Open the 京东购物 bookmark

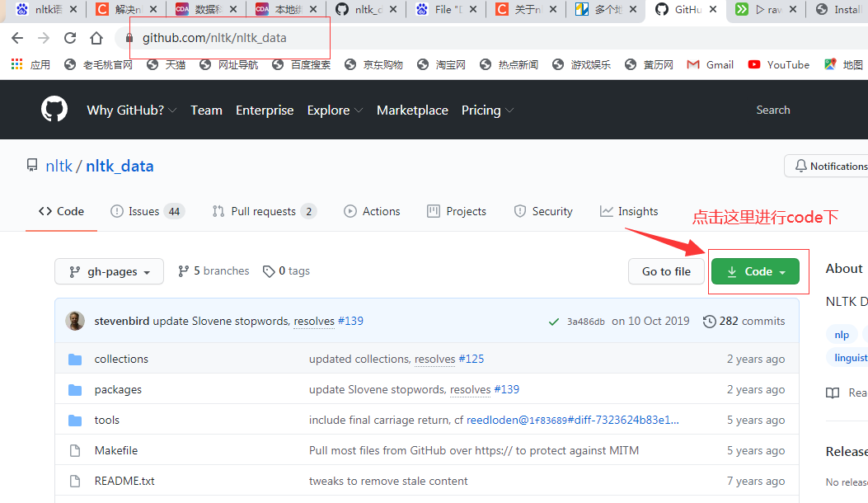point(373,65)
